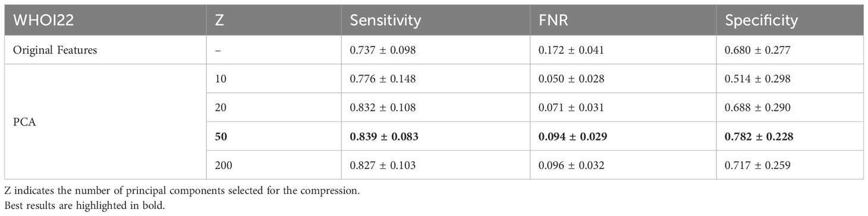
Task: Click the Z value 20 cell
Action: pos(219,108)
